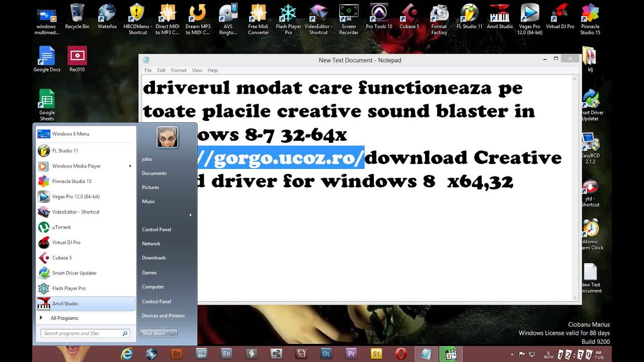Click the user account picture

click(167, 137)
